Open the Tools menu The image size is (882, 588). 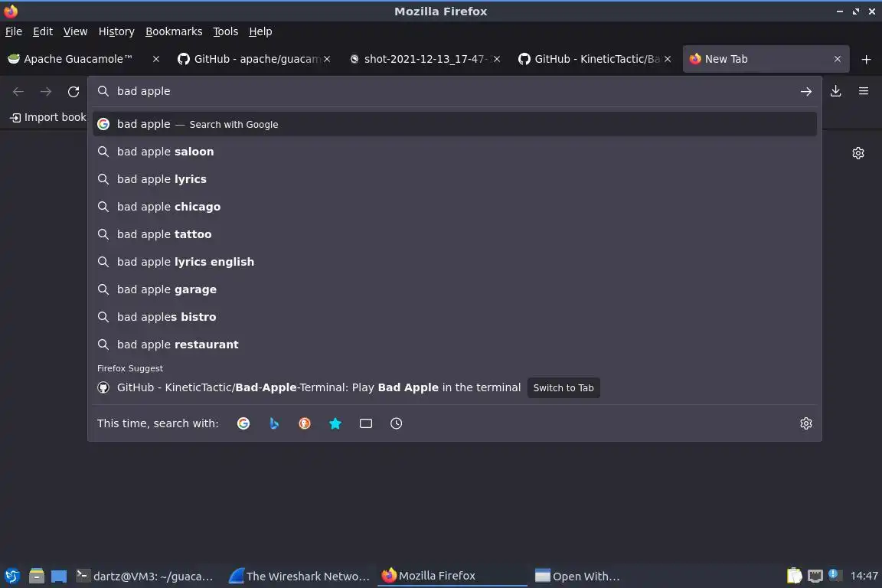pyautogui.click(x=226, y=31)
